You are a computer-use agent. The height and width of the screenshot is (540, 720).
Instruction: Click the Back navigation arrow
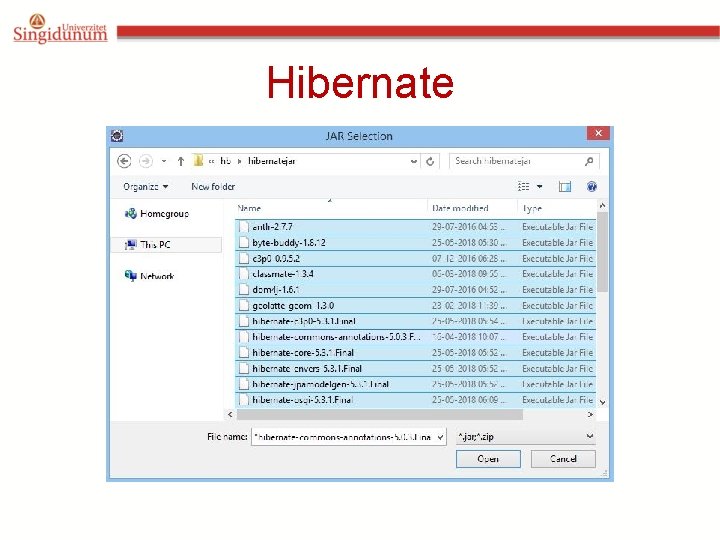coord(124,161)
